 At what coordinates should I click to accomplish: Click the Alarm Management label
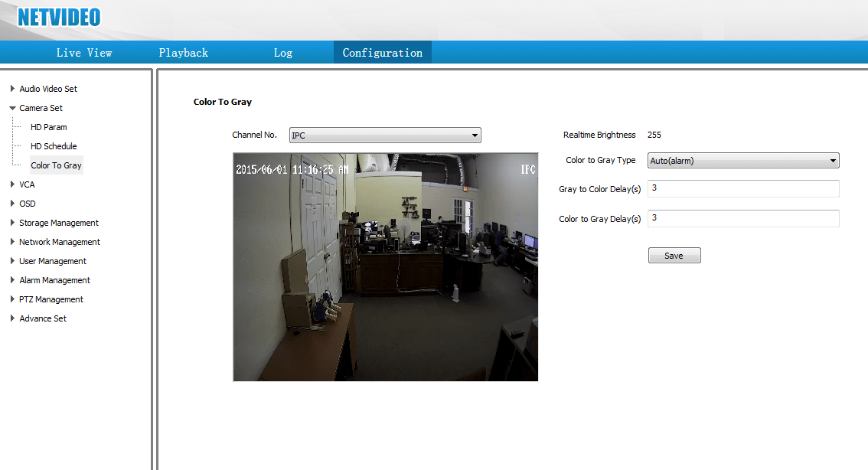[x=54, y=280]
